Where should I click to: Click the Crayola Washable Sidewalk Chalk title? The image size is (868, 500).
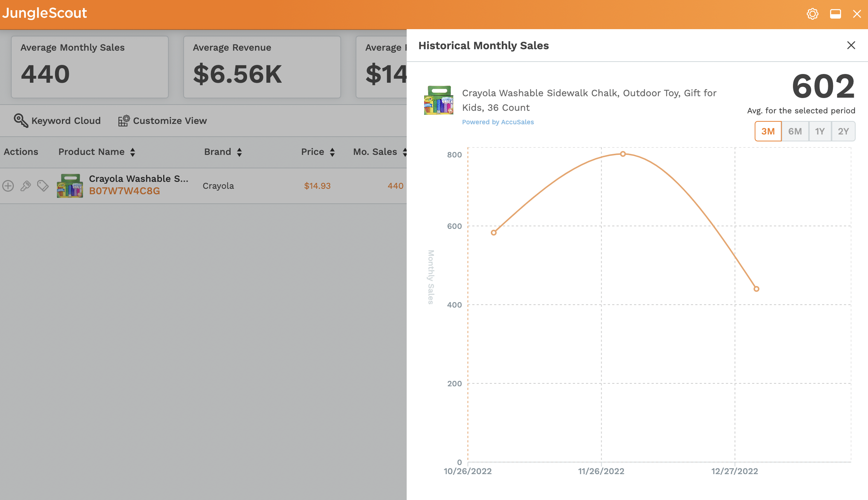[589, 100]
